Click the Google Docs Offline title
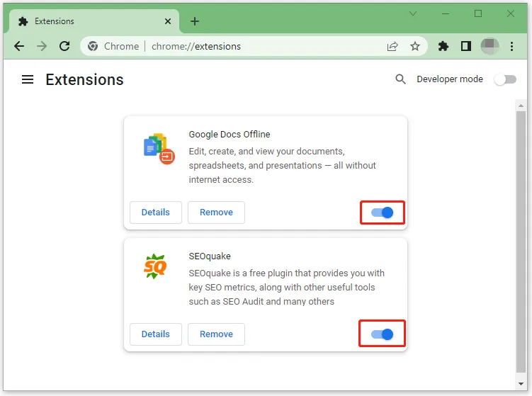 coord(230,135)
